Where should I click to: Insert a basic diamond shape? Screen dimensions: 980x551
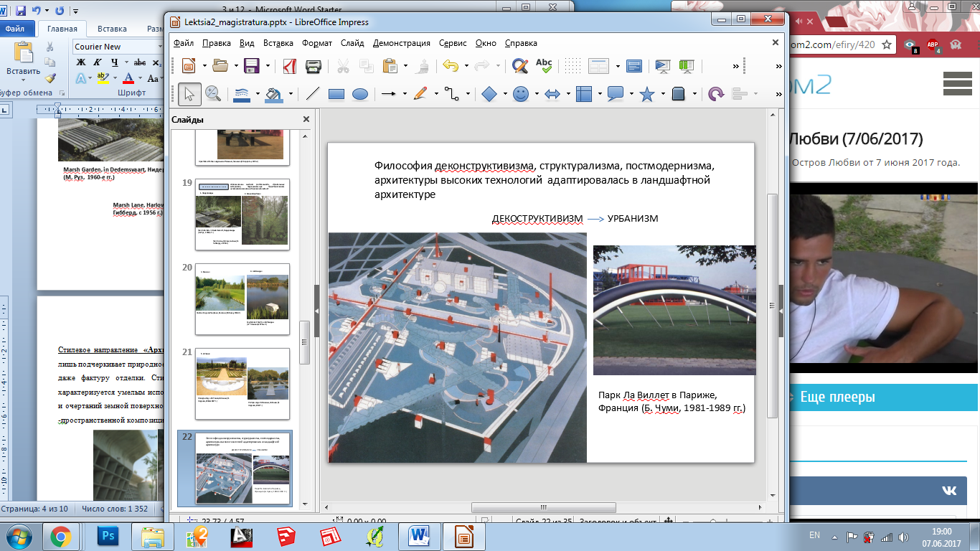click(x=489, y=94)
